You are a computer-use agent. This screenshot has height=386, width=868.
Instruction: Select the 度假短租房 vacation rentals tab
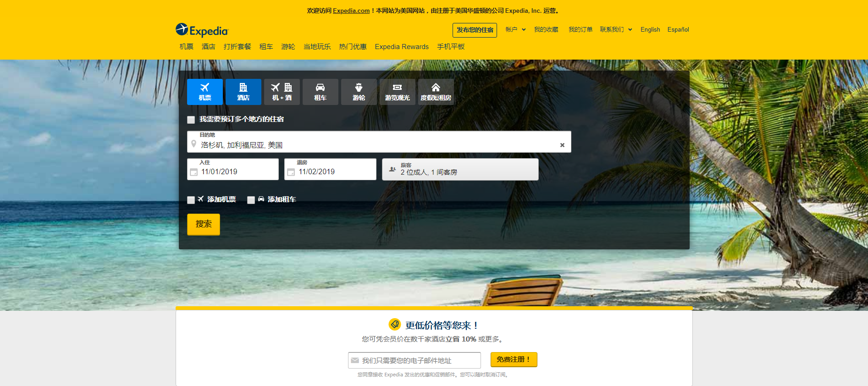pyautogui.click(x=436, y=92)
